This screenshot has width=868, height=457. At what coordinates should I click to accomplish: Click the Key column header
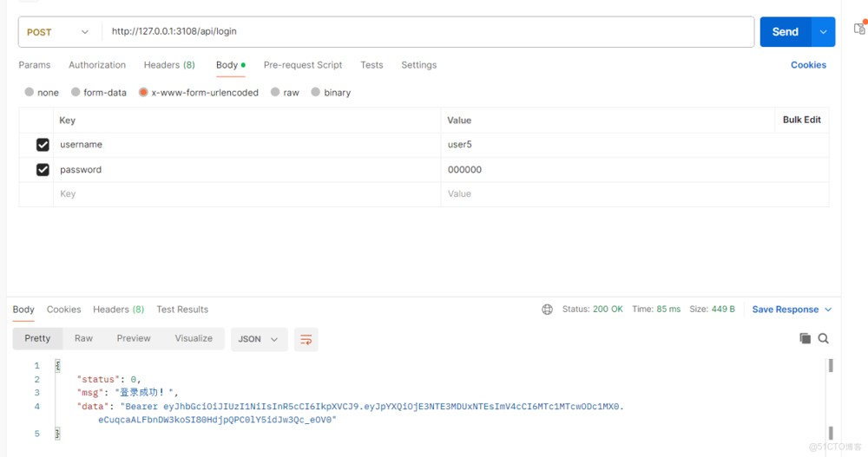click(x=67, y=120)
